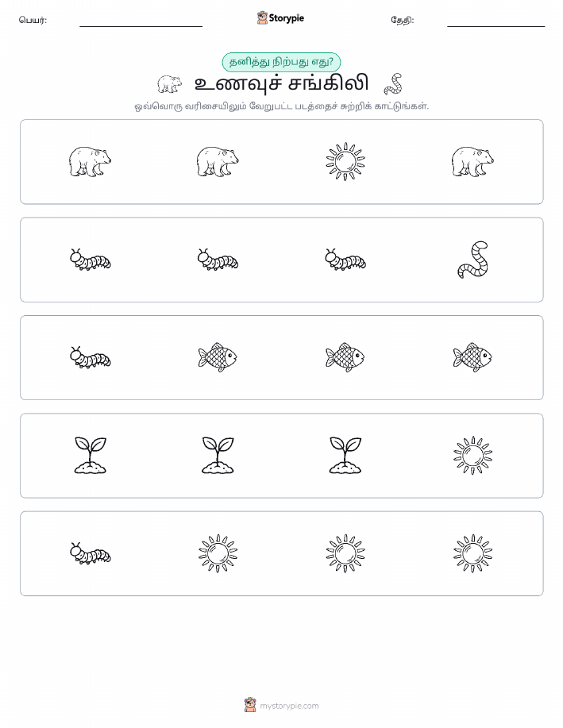This screenshot has width=563, height=728.
Task: Select the caterpillar in the bottom sun row
Action: click(x=90, y=553)
